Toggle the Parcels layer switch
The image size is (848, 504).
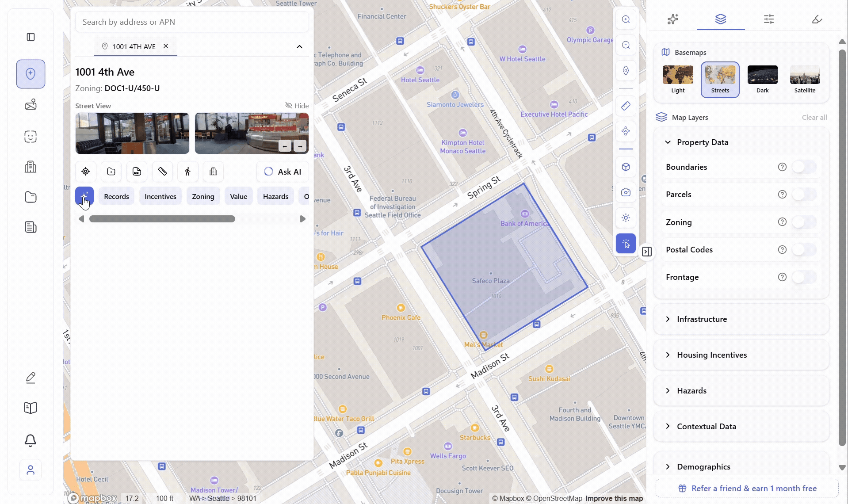pyautogui.click(x=804, y=195)
